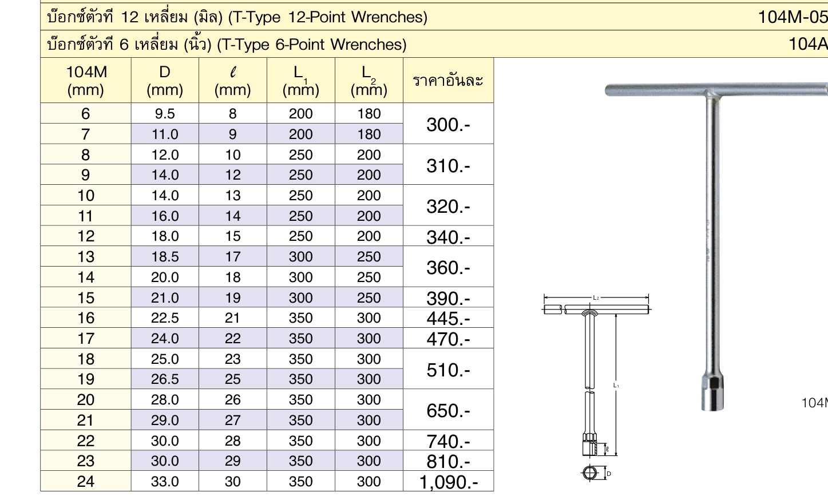Click the 9.5 diameter value
Viewport: 828px width, 504px height.
point(165,113)
